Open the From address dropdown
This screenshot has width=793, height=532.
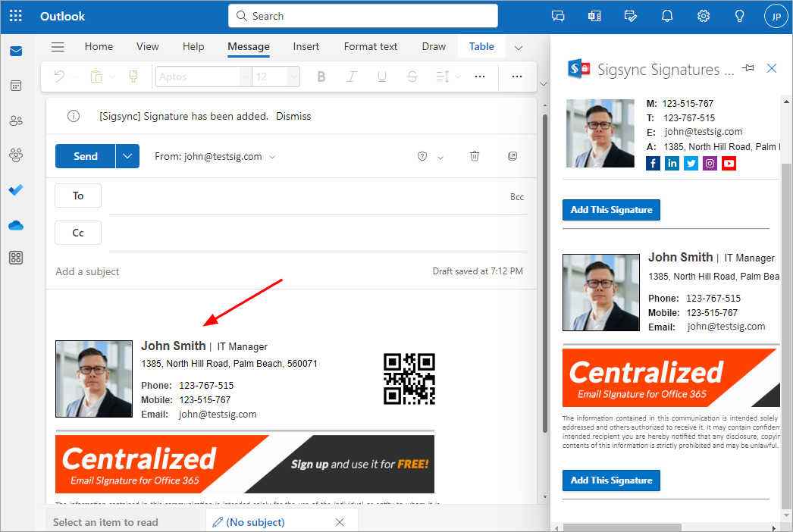pos(272,157)
